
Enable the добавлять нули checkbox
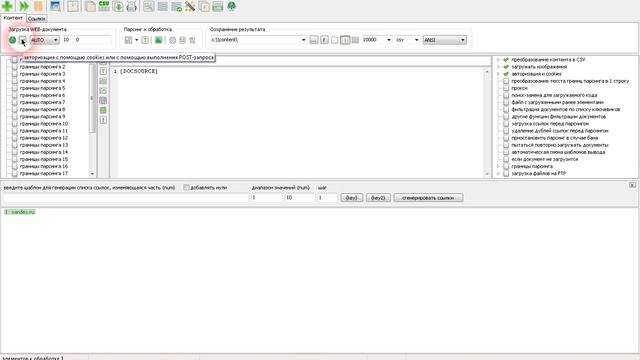pyautogui.click(x=186, y=188)
